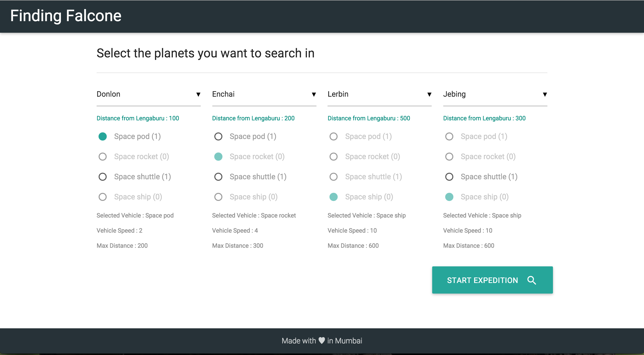Select Space pod radio under Donlon
The width and height of the screenshot is (644, 355).
point(103,136)
